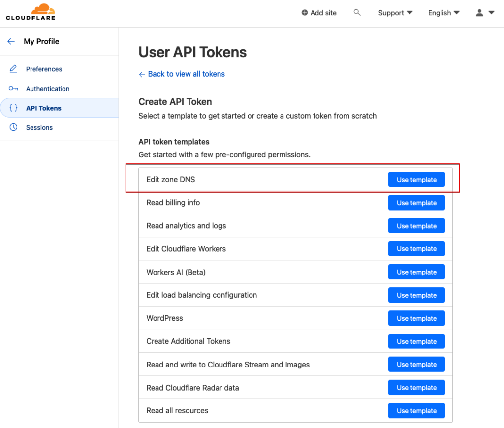Click Read and write to Cloudflare Stream label

228,365
